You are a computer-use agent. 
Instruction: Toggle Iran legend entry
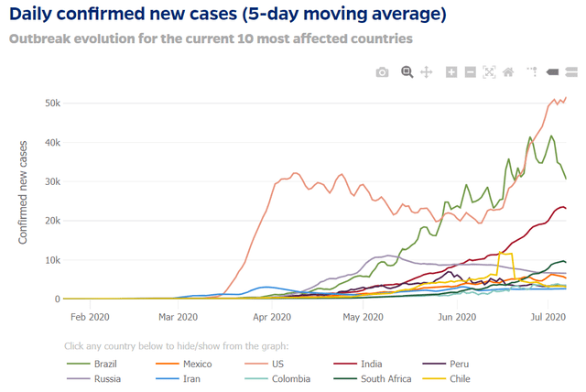[x=178, y=378]
